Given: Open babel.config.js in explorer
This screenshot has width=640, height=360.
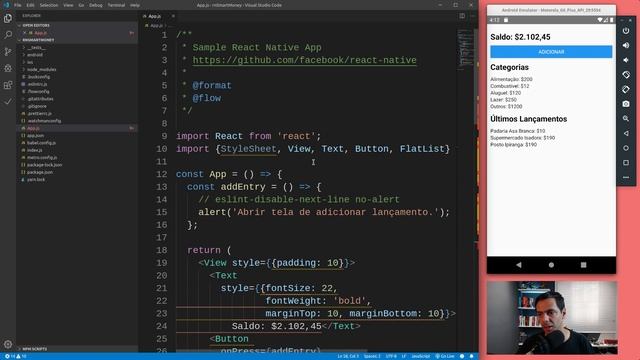Looking at the screenshot, I should click(x=41, y=143).
